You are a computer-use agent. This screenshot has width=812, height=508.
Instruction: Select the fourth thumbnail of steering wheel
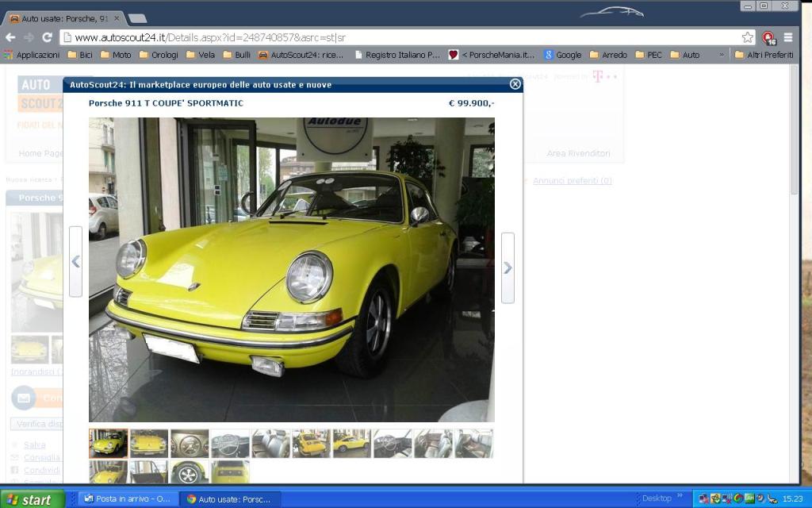(231, 443)
